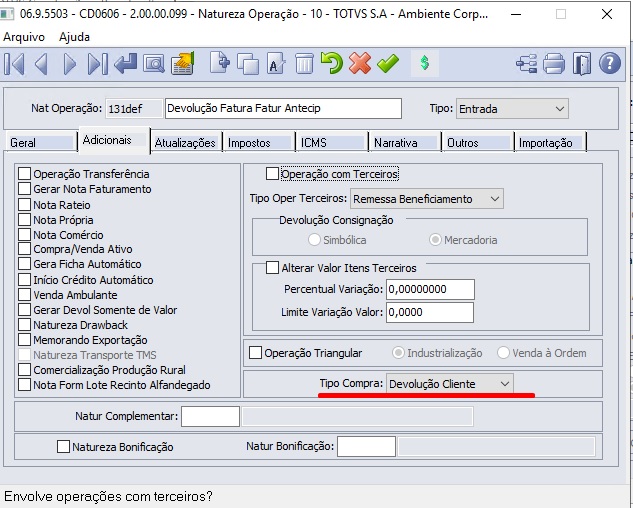The height and width of the screenshot is (508, 633).
Task: Undo changes with green arrow icon
Action: (332, 63)
